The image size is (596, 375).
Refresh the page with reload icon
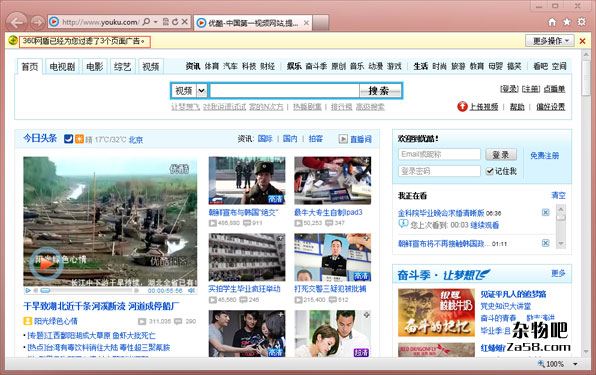click(x=175, y=22)
